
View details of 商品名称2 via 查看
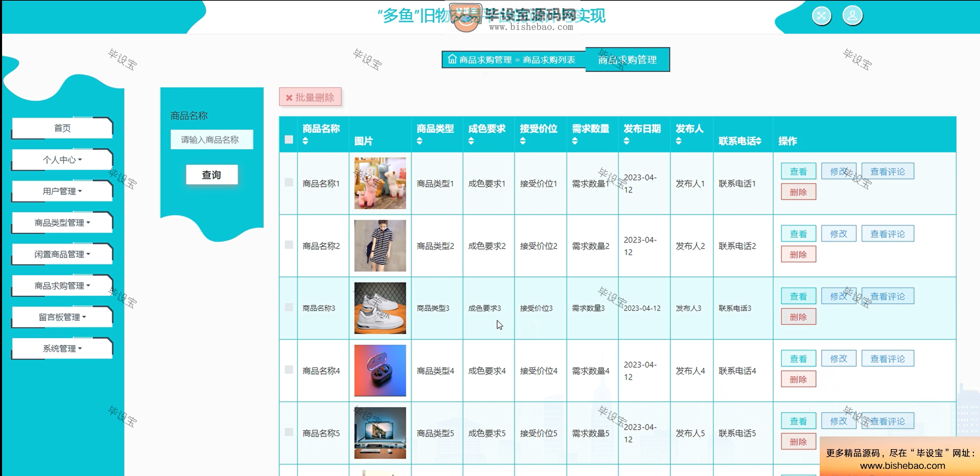pos(798,234)
